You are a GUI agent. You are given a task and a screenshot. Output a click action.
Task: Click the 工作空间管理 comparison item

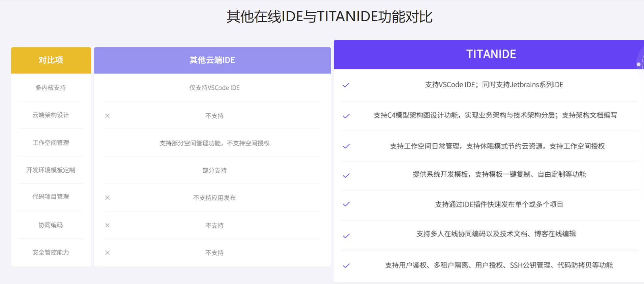coord(51,143)
